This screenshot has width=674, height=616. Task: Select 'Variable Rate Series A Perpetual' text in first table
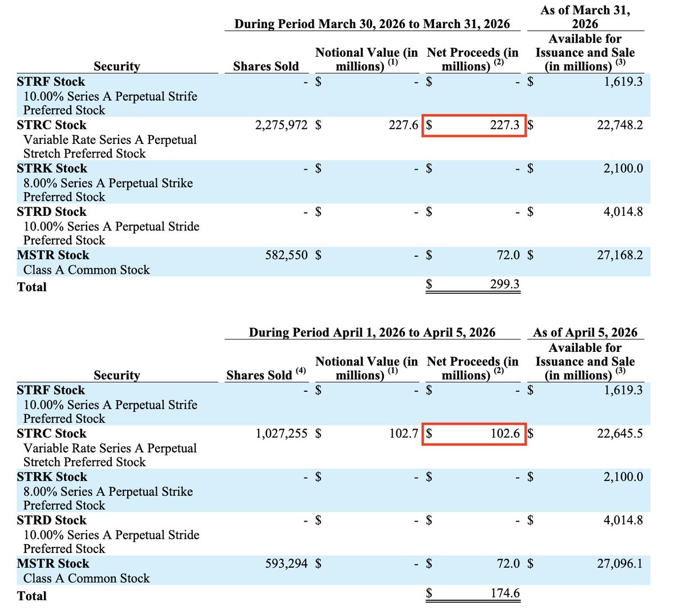(x=110, y=140)
